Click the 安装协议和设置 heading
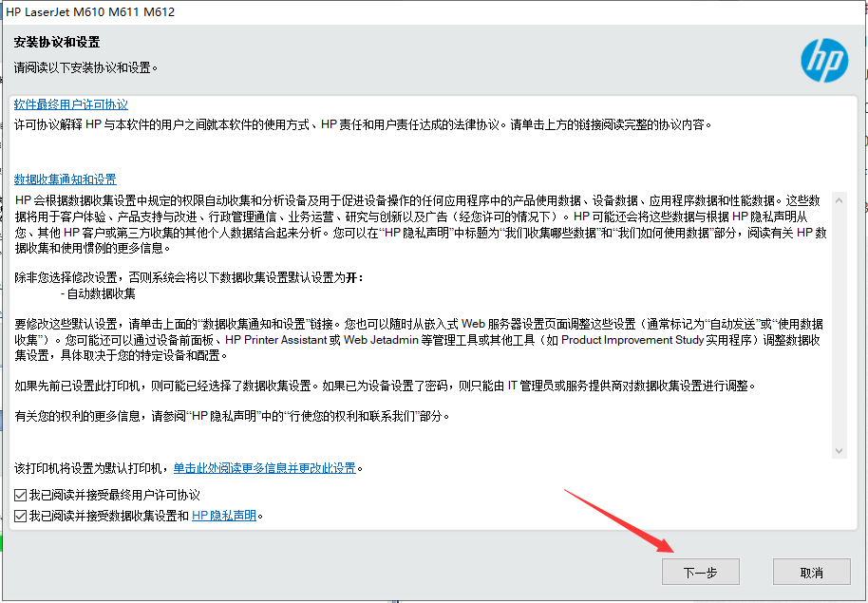This screenshot has height=603, width=868. click(57, 42)
